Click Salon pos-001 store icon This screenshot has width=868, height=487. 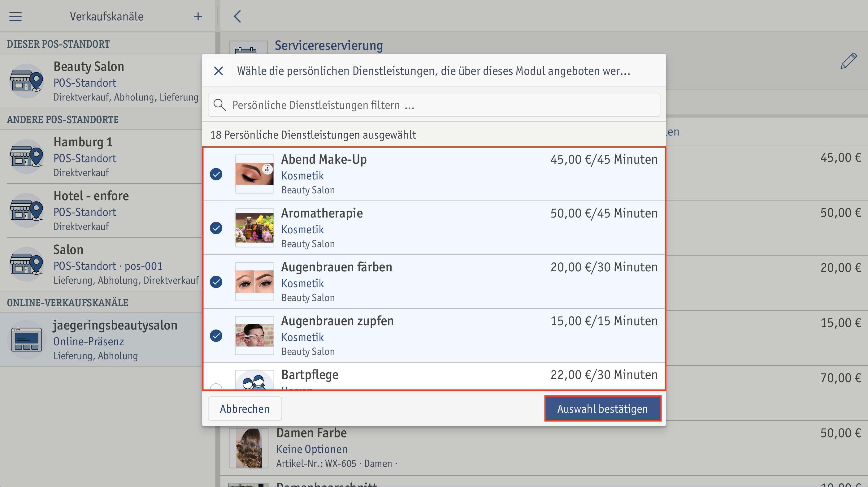click(x=27, y=264)
